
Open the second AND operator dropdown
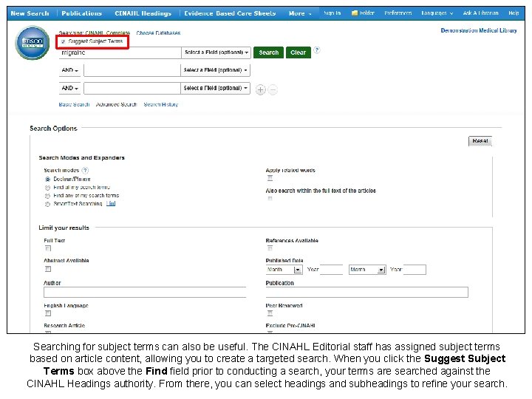tap(70, 88)
